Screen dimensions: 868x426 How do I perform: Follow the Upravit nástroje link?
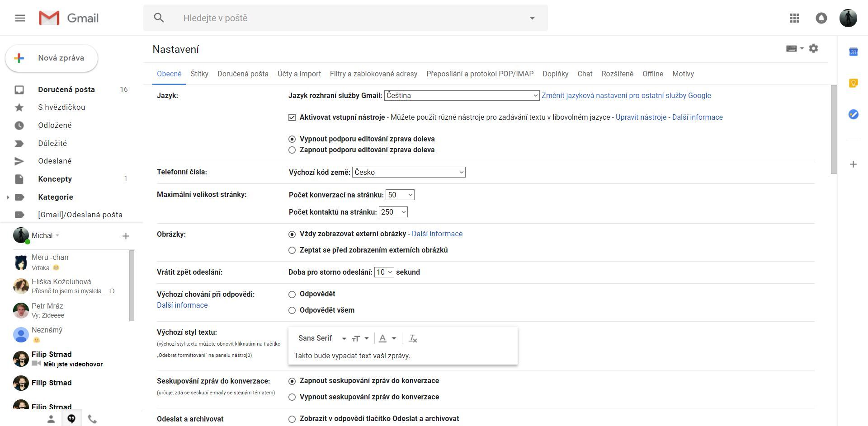click(641, 117)
